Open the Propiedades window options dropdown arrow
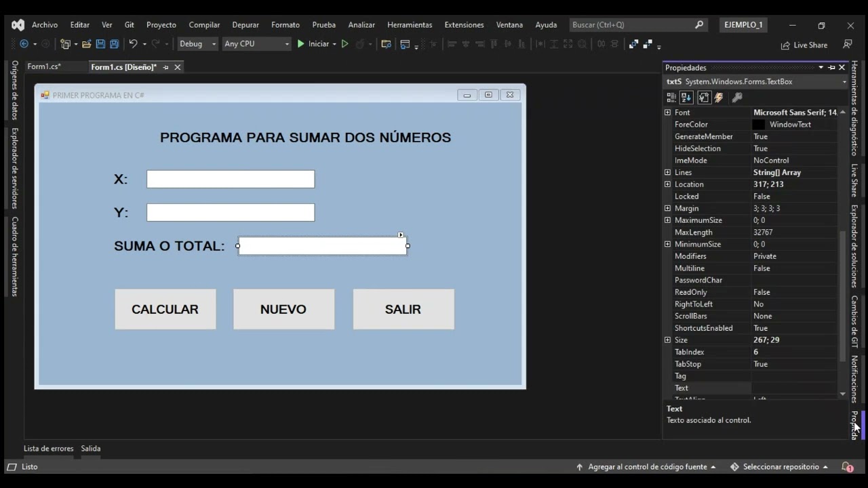The width and height of the screenshot is (868, 488). [x=821, y=68]
